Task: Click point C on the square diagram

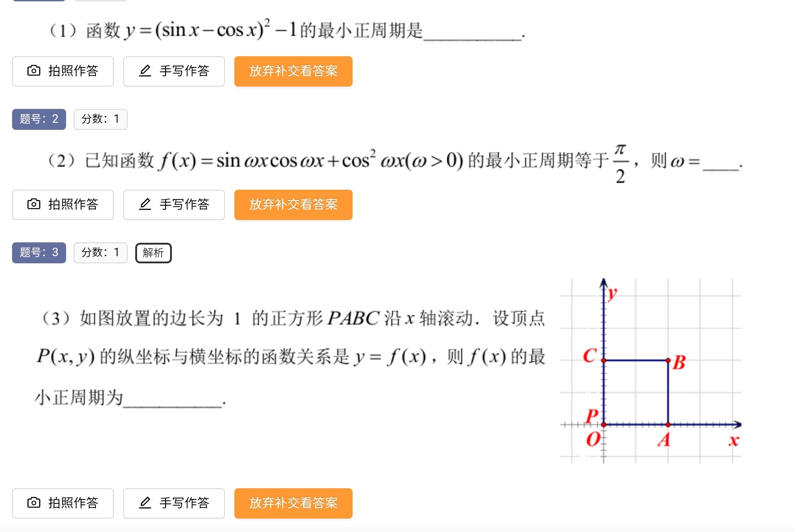Action: coord(604,360)
